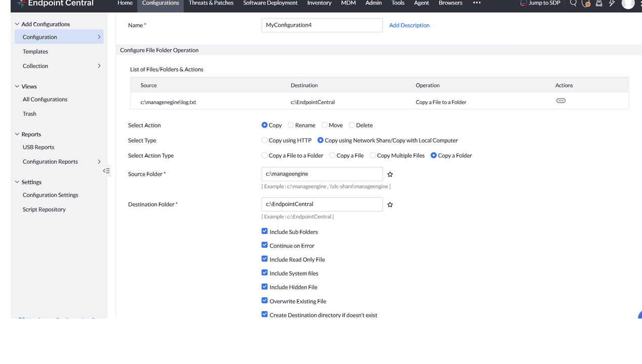Image resolution: width=642 pixels, height=364 pixels.
Task: Open the Tools tab
Action: pyautogui.click(x=398, y=3)
